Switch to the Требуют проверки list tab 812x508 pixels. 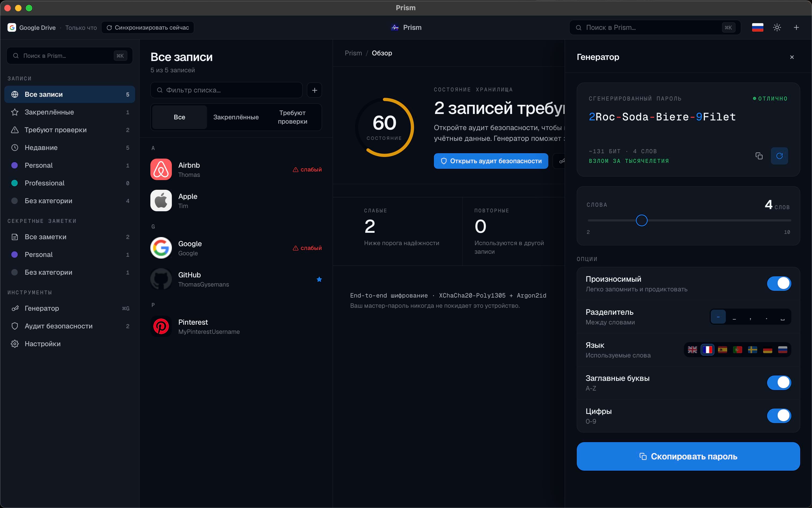coord(292,117)
